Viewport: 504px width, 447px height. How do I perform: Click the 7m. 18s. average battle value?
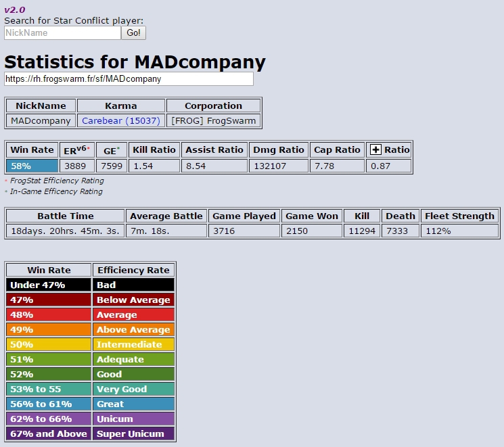[x=166, y=231]
